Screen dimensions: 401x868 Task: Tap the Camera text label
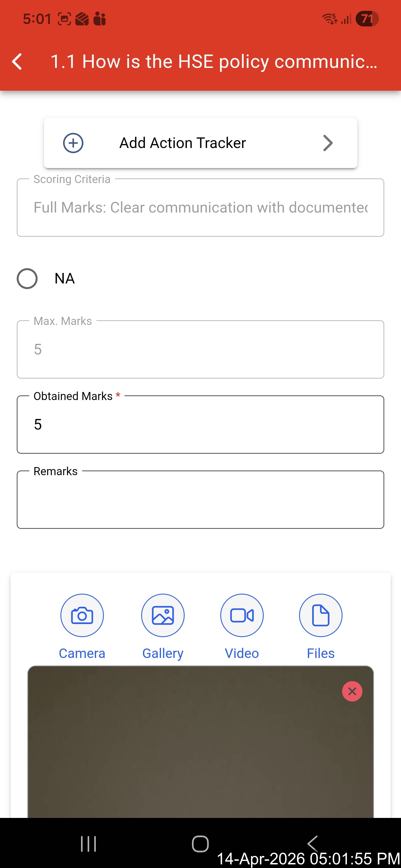pyautogui.click(x=82, y=653)
